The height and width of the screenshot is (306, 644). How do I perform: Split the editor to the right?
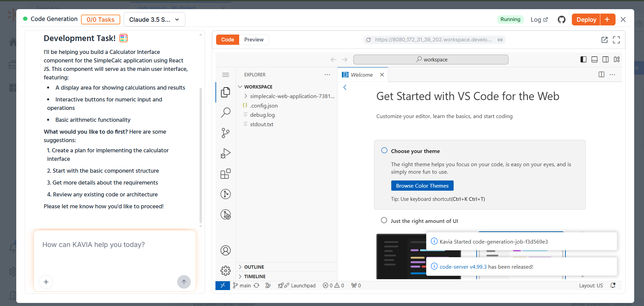pyautogui.click(x=601, y=75)
